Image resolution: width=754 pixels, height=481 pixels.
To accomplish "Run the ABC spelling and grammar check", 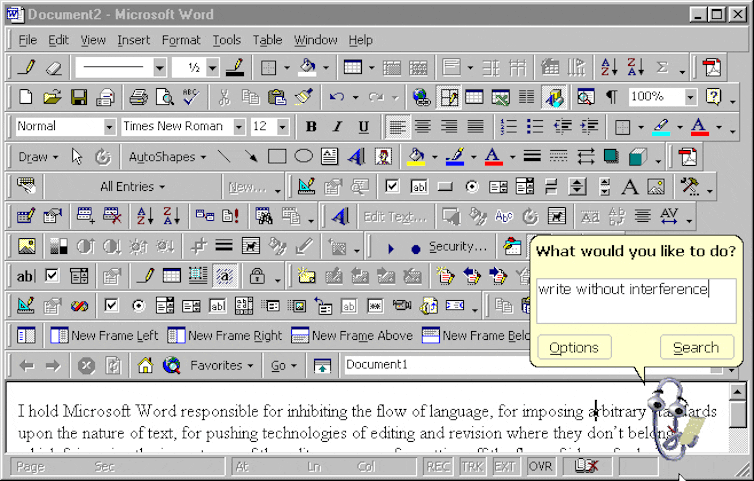I will (191, 97).
